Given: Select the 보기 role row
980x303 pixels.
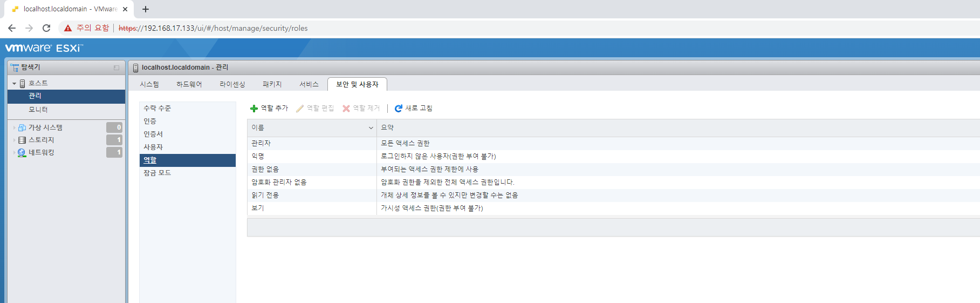Looking at the screenshot, I should point(613,208).
